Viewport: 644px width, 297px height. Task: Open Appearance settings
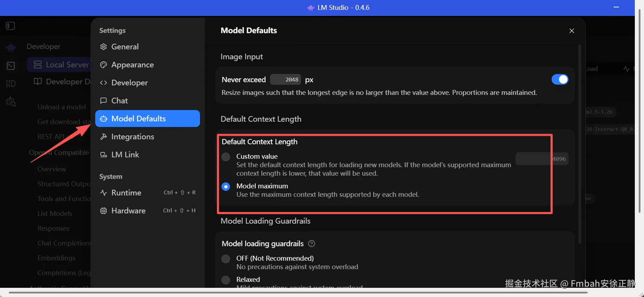tap(147, 65)
